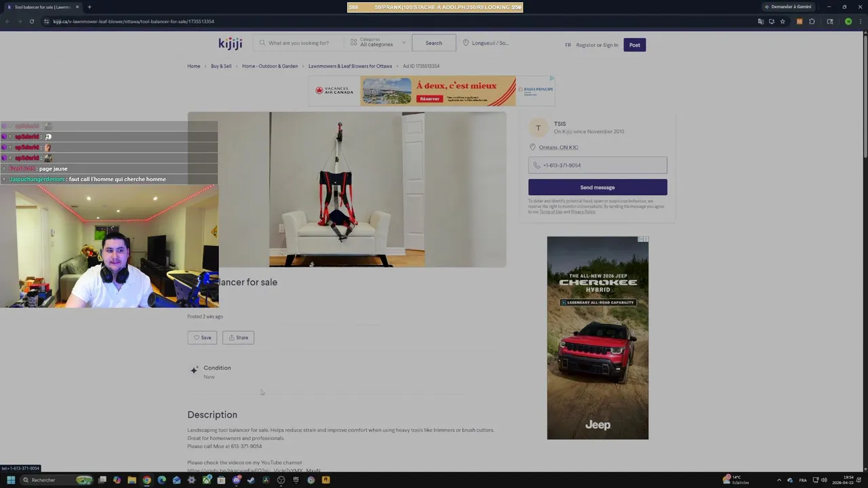Open Lawnmowers & Leaf Blowers for Ottawa breadcrumb
Image resolution: width=868 pixels, height=488 pixels.
point(350,66)
